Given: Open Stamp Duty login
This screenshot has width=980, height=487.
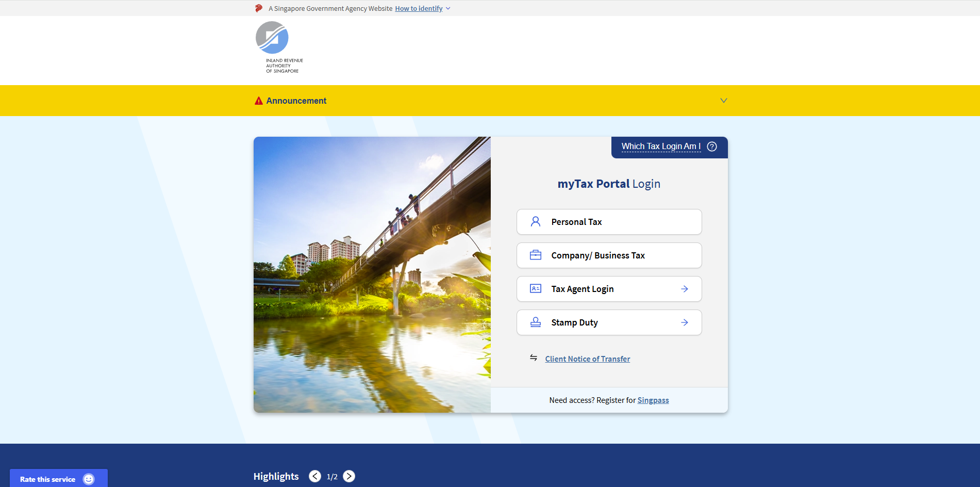Looking at the screenshot, I should pos(609,322).
